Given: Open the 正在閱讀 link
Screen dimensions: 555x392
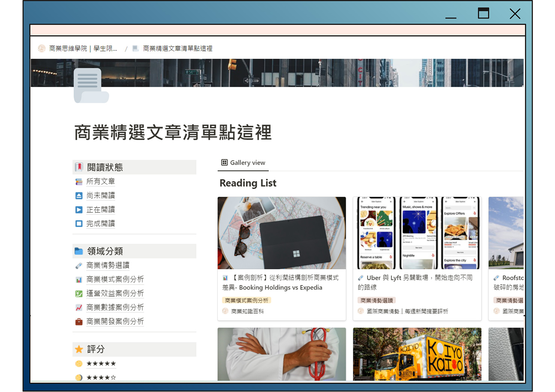Looking at the screenshot, I should (100, 209).
